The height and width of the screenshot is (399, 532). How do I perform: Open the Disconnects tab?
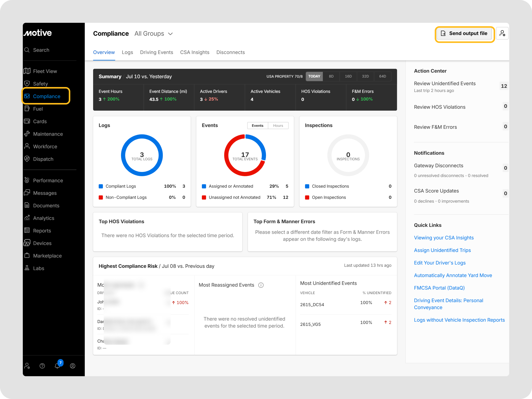[x=231, y=52]
